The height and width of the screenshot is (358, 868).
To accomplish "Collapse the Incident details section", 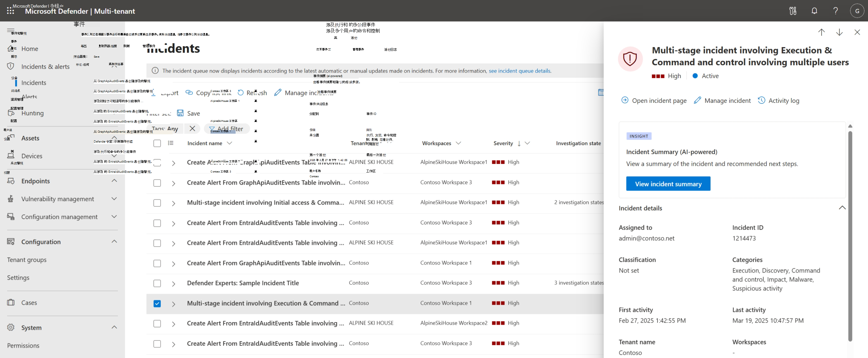I will [842, 208].
